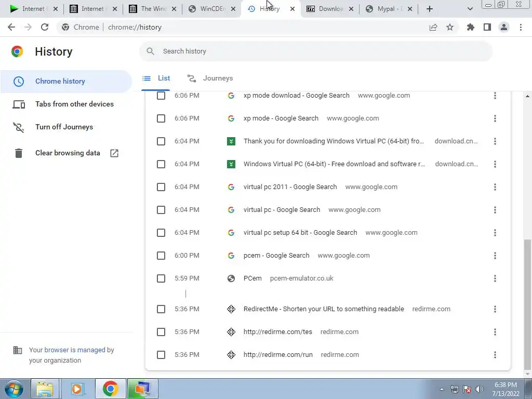
Task: Click the search magnifier icon in history
Action: click(x=150, y=51)
